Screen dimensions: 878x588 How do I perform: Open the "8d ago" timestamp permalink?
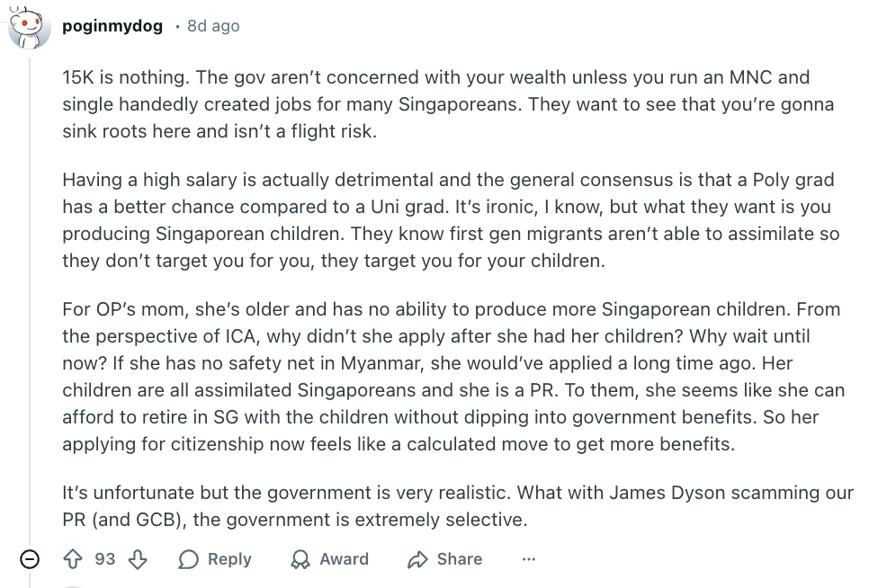tap(213, 26)
